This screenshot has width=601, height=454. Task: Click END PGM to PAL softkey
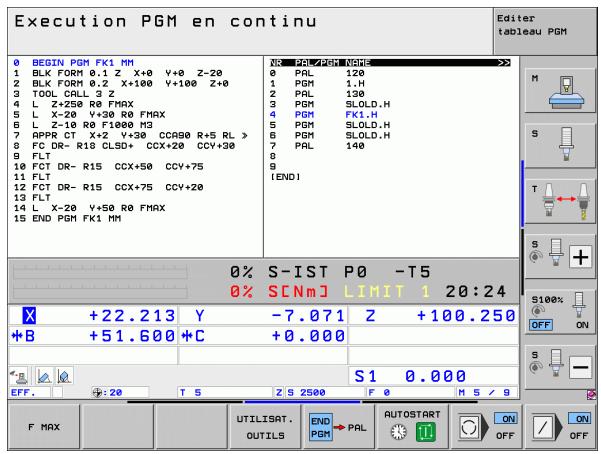click(x=339, y=426)
